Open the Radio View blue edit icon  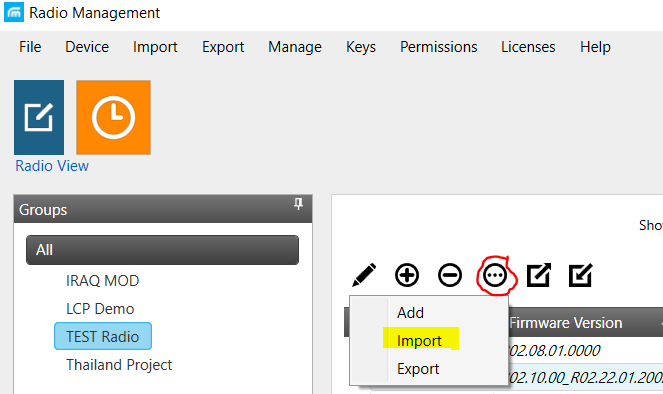pos(39,117)
